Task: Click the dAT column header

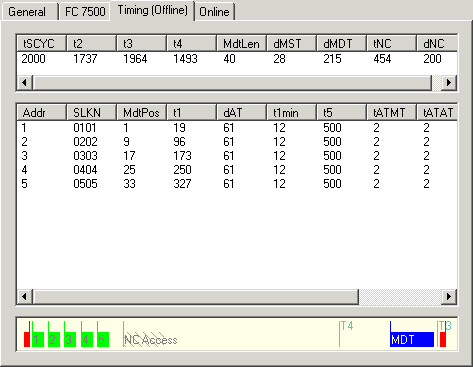Action: (242, 112)
